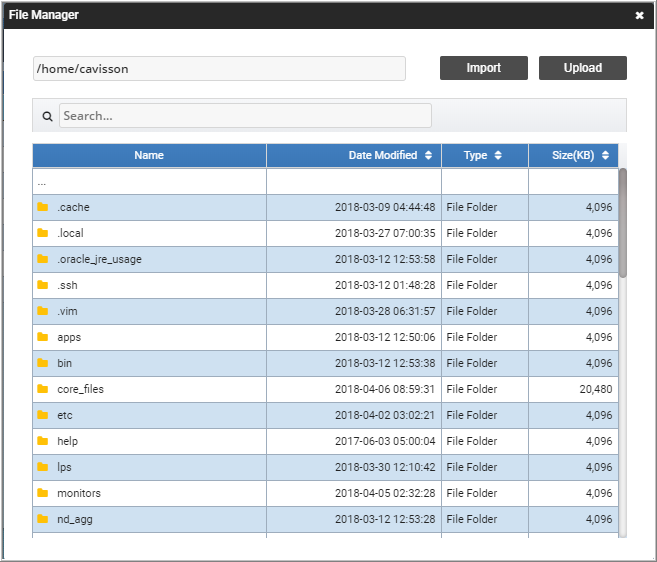Click the lps folder icon

[x=43, y=466]
